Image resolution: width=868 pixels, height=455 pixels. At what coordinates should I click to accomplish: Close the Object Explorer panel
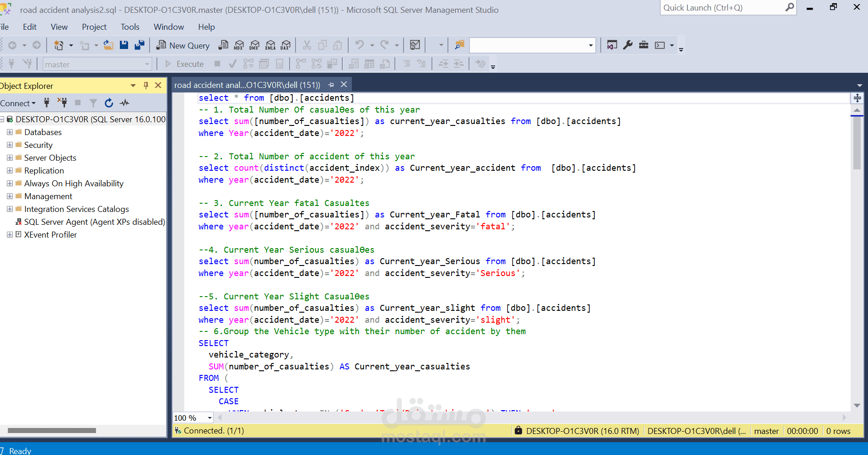point(158,86)
